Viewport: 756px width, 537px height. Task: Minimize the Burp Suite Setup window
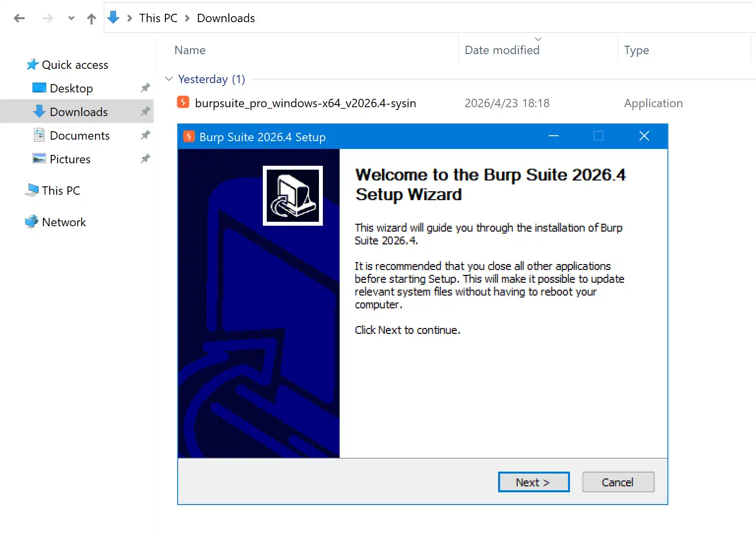click(x=554, y=136)
